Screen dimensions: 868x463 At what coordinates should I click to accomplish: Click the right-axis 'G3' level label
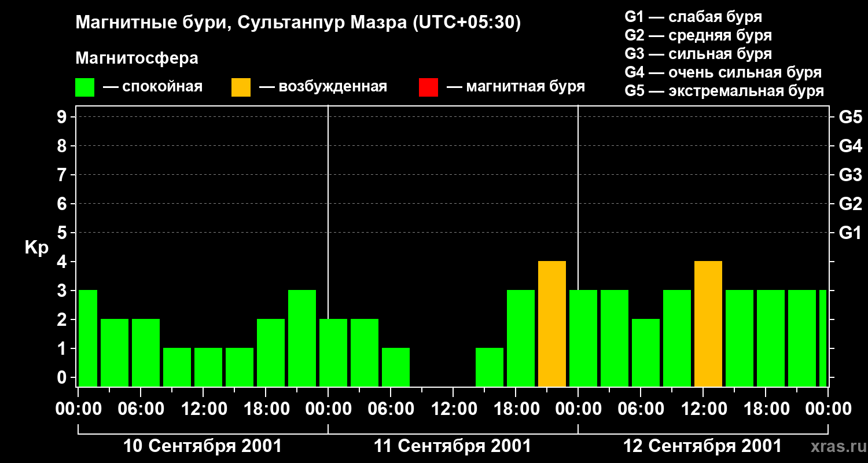tap(850, 175)
